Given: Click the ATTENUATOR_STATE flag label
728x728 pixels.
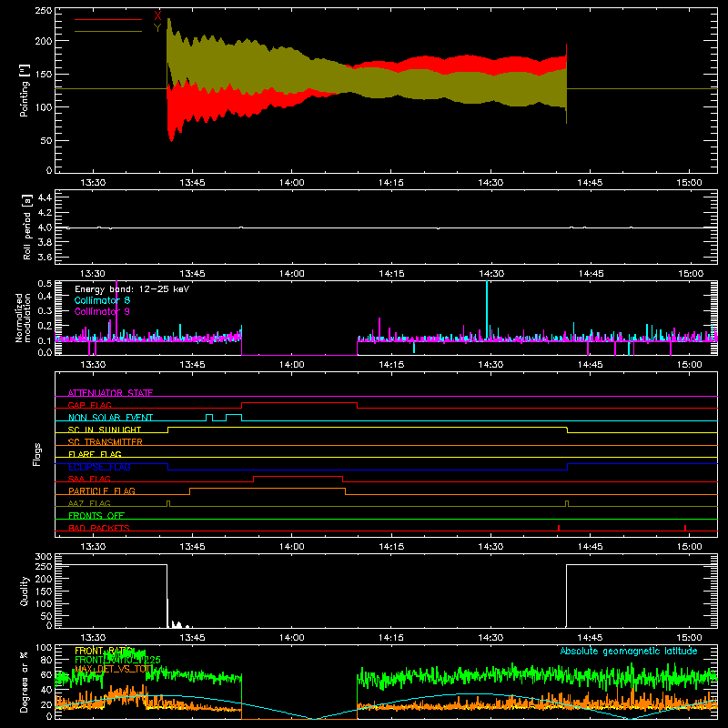Looking at the screenshot, I should point(110,393).
